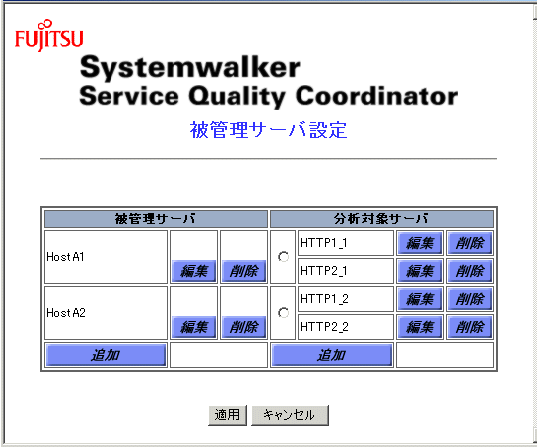The height and width of the screenshot is (447, 537).
Task: Click the 分析対象サーバ column header
Action: [x=382, y=219]
